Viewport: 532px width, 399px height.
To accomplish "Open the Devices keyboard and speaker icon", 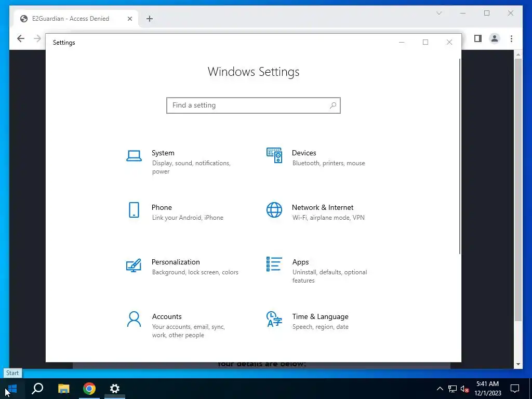I will pyautogui.click(x=274, y=155).
